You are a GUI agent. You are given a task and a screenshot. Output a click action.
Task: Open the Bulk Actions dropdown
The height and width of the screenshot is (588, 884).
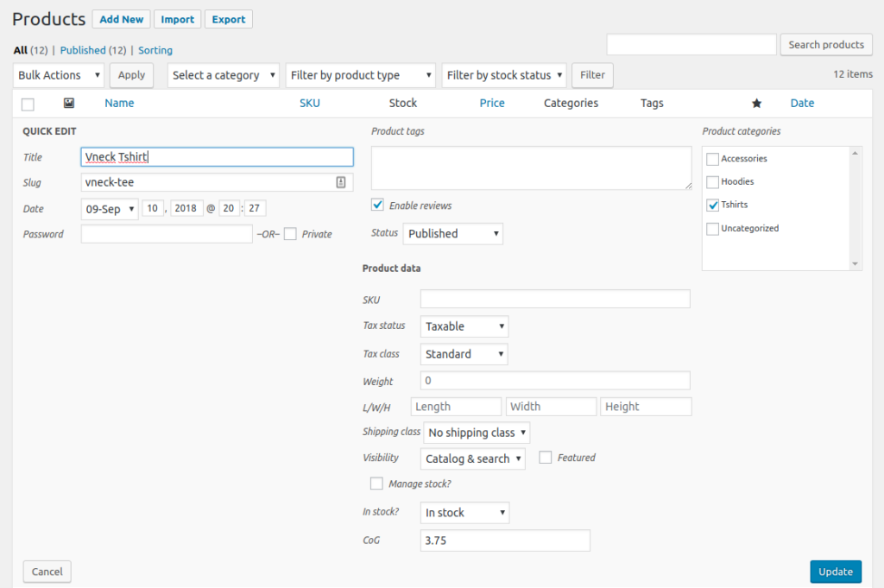tap(59, 75)
